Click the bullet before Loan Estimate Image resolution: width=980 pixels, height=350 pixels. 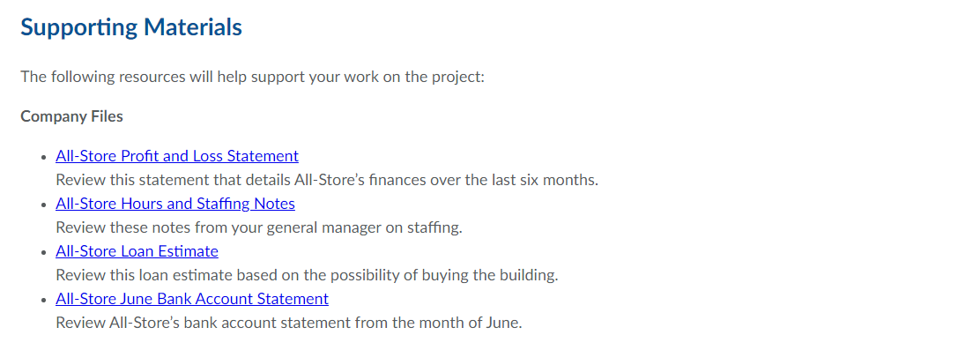click(44, 252)
